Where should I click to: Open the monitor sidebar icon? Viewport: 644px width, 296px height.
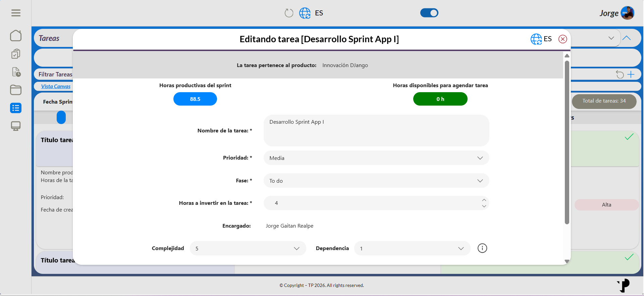click(x=16, y=126)
